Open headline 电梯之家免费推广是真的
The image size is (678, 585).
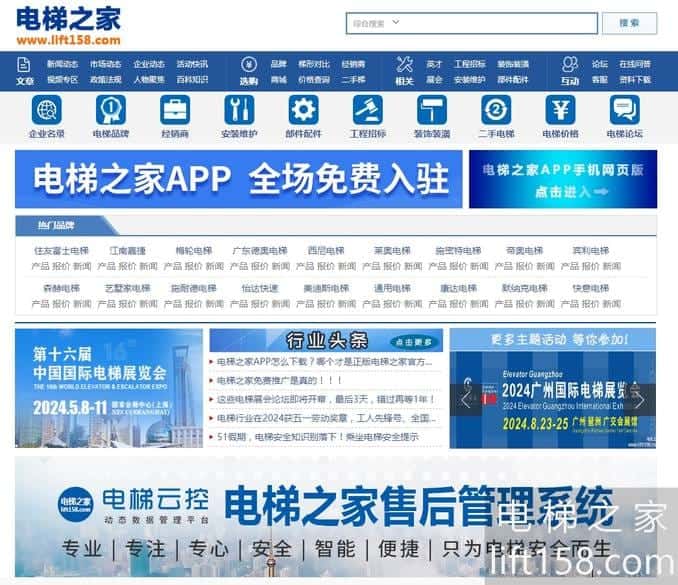[279, 380]
